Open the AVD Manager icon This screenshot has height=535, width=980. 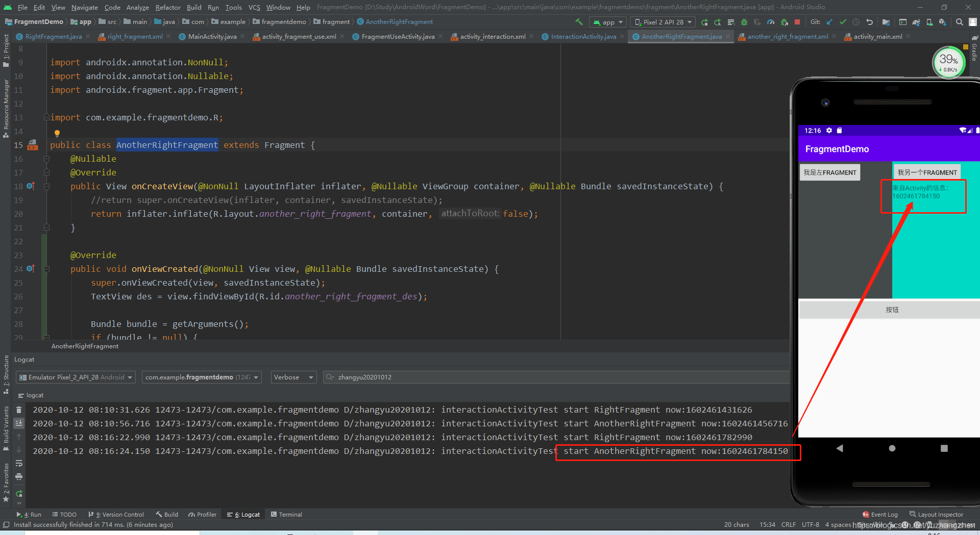click(x=929, y=22)
